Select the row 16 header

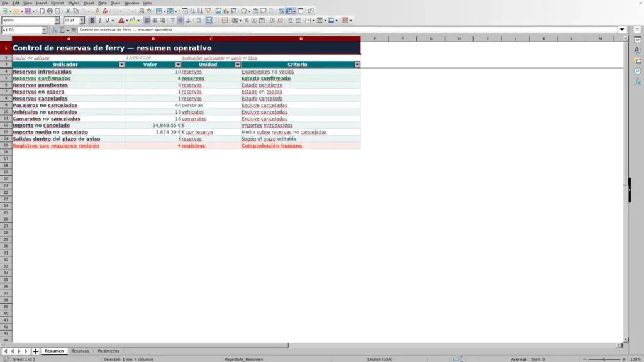click(x=6, y=152)
